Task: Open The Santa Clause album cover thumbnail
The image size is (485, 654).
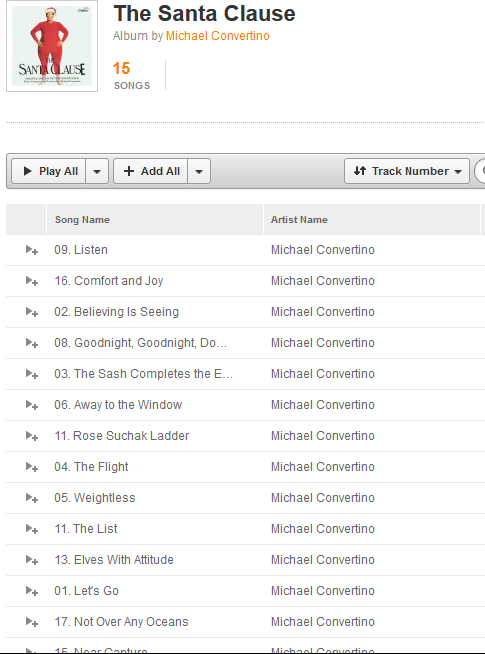Action: (52, 46)
